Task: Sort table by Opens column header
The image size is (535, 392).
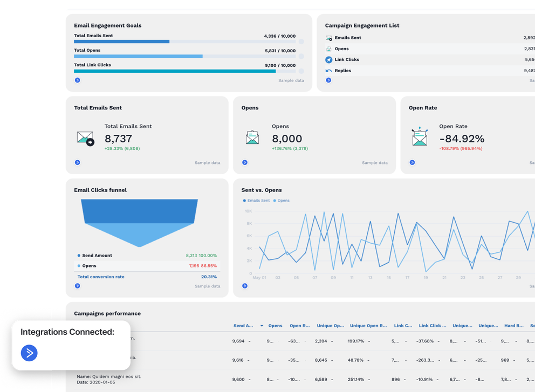Action: point(275,326)
